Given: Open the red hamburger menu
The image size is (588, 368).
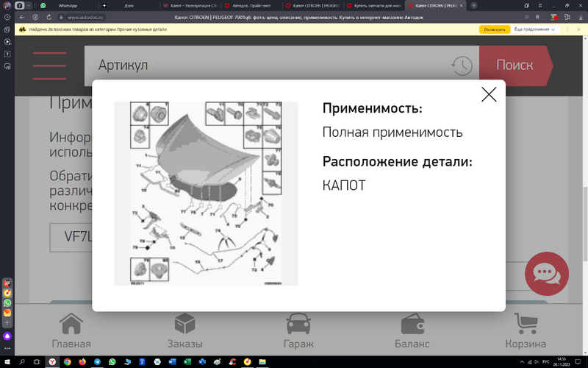Looking at the screenshot, I should pyautogui.click(x=49, y=66).
